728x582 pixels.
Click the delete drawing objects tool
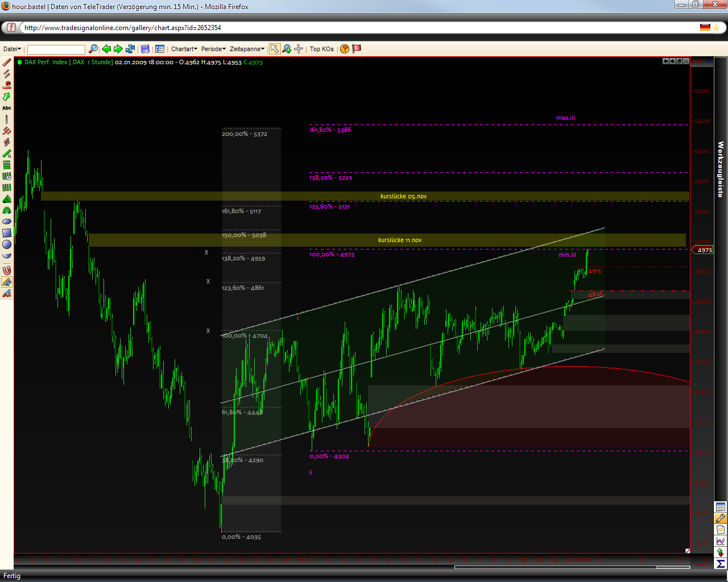[7, 293]
